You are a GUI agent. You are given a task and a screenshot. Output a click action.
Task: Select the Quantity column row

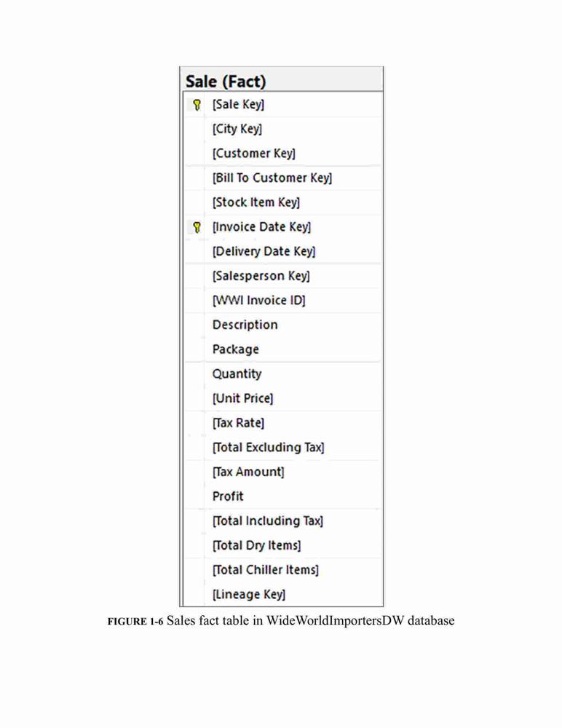[x=283, y=373]
